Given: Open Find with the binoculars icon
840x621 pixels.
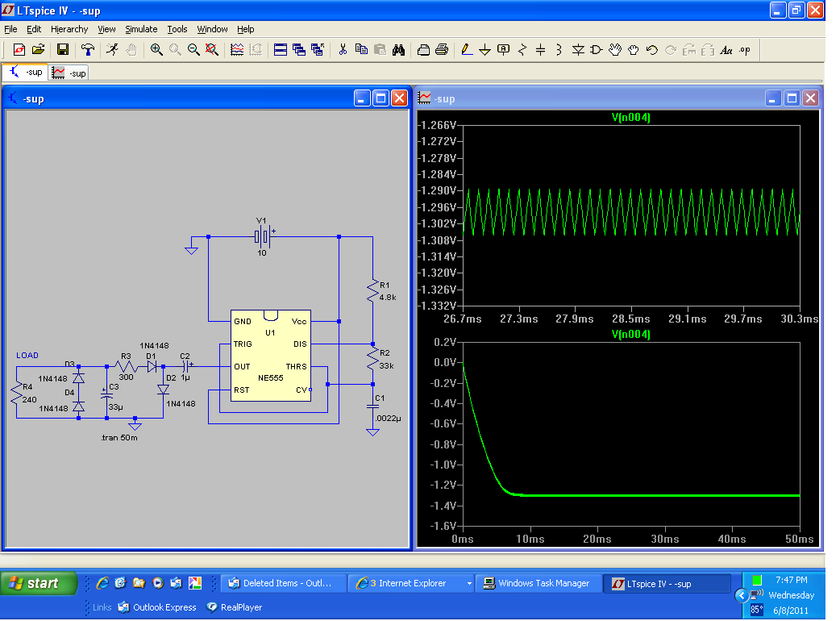Looking at the screenshot, I should (x=398, y=50).
